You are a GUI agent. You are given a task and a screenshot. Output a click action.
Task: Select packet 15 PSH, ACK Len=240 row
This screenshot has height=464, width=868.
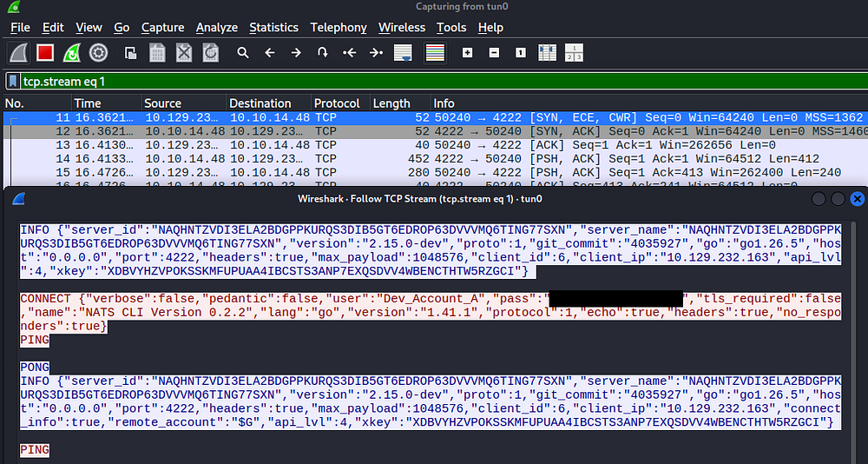(435, 172)
